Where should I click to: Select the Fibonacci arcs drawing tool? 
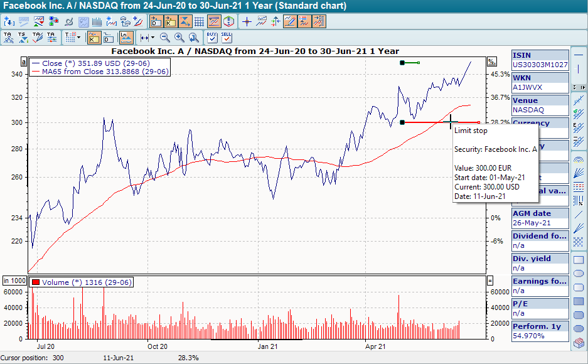coord(579,159)
